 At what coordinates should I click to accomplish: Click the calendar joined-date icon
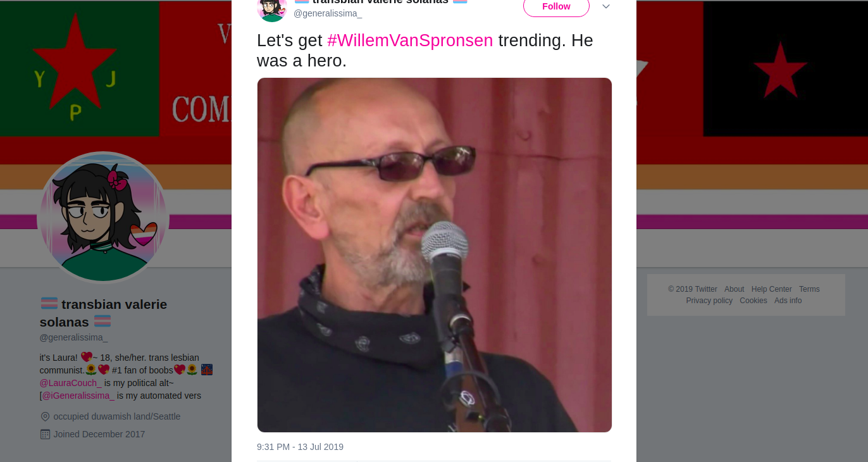tap(45, 434)
